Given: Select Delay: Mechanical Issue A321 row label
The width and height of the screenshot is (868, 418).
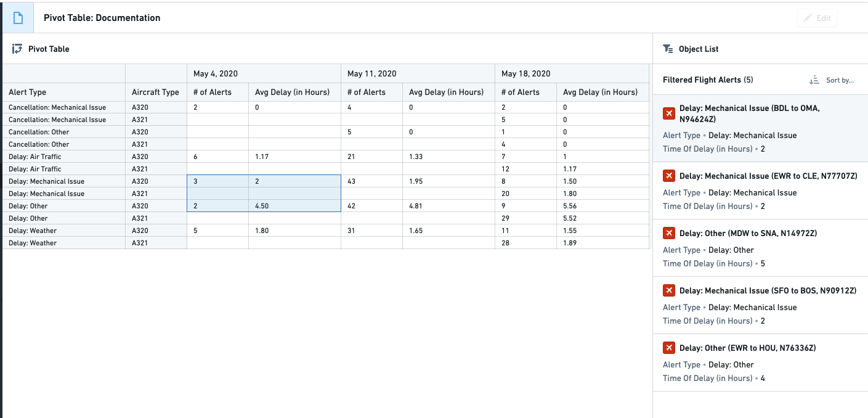Looking at the screenshot, I should (63, 194).
